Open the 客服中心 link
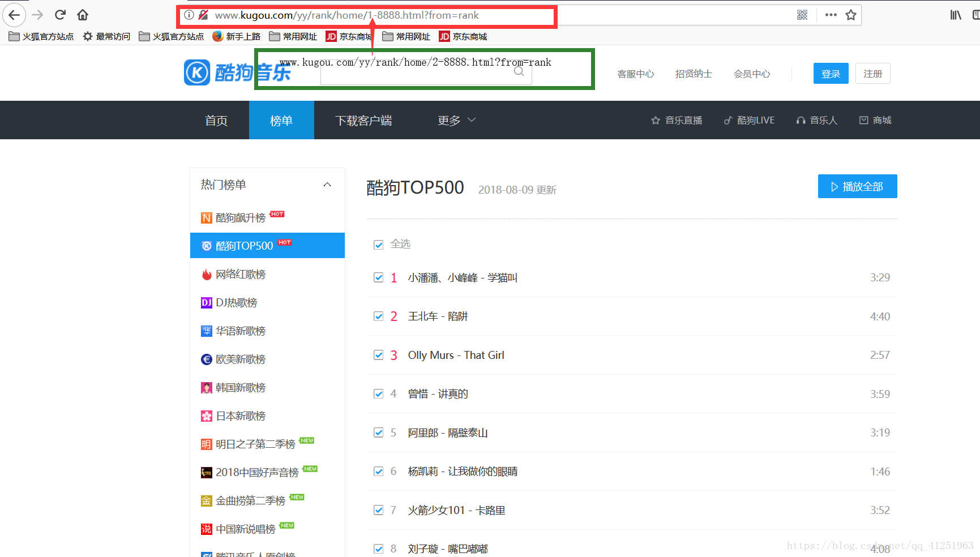Screen dimensions: 980x557 pos(635,74)
